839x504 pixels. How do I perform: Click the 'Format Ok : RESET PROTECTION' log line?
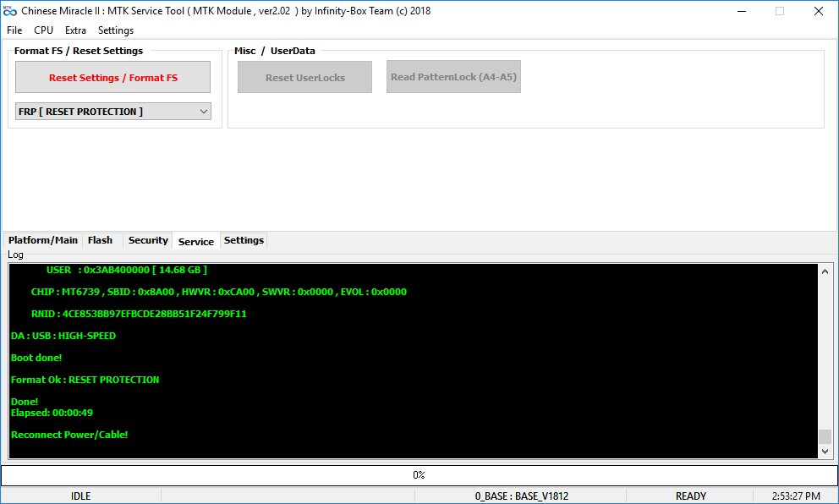click(85, 380)
